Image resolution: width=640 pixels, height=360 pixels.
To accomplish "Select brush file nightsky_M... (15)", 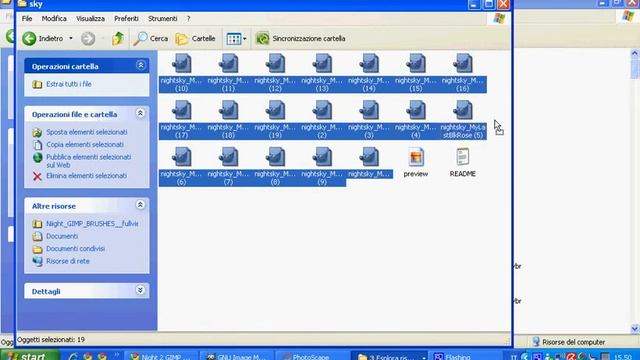I will point(416,73).
